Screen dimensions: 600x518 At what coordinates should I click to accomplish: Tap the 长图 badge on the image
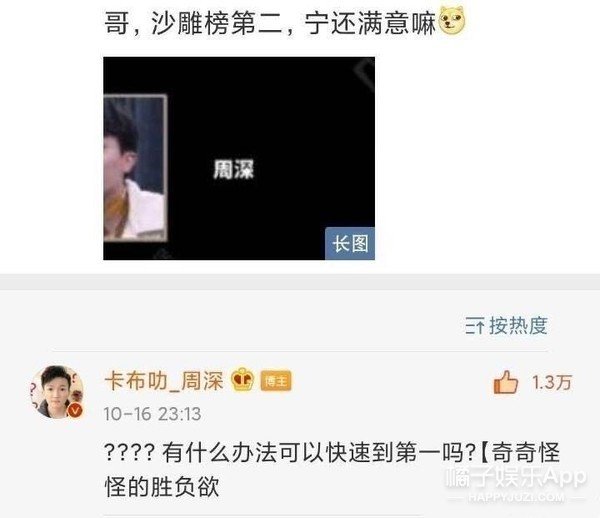pos(350,244)
